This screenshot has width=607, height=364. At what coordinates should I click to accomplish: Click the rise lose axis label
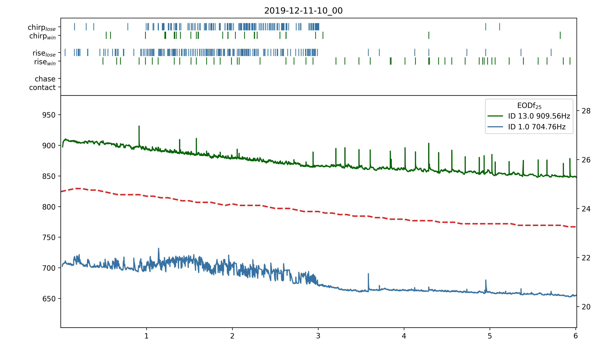tap(44, 53)
